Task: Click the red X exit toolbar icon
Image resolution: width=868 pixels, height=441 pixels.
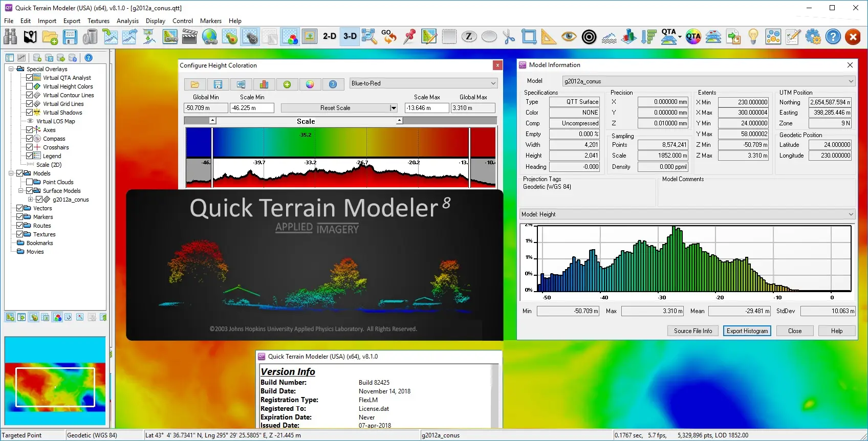Action: coord(853,37)
